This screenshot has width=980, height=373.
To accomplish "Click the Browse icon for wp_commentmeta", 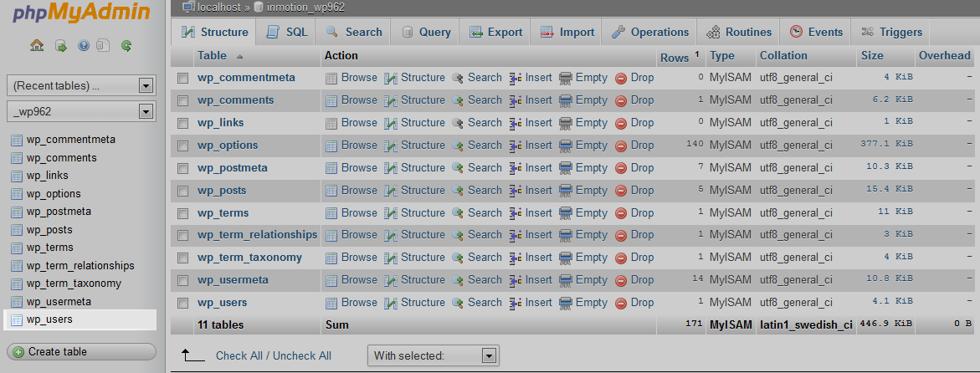I will 331,78.
